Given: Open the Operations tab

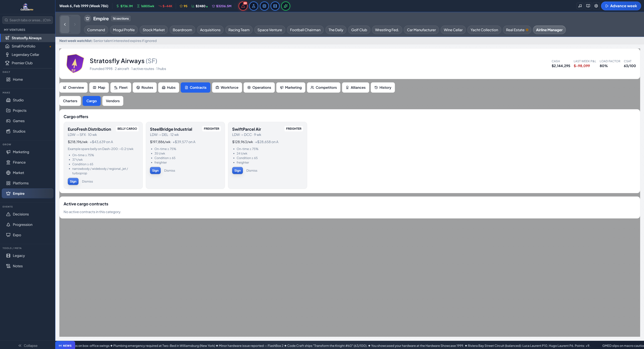Looking at the screenshot, I should 259,87.
